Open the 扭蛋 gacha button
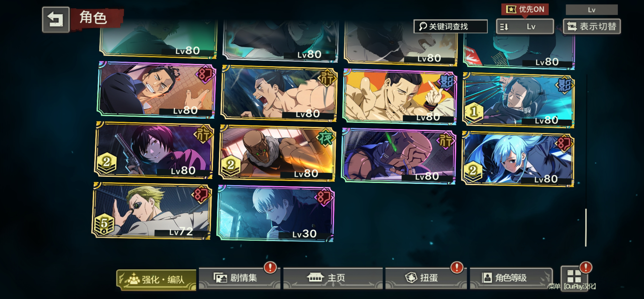The image size is (644, 299). (x=426, y=278)
